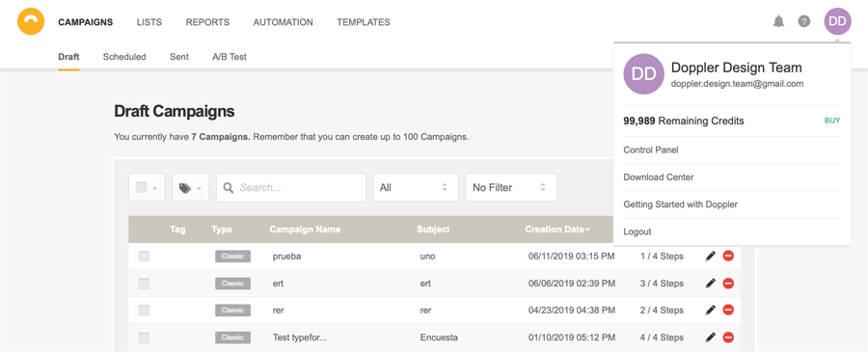This screenshot has height=352, width=868.
Task: Click the subject Encuesta cell
Action: (x=439, y=338)
